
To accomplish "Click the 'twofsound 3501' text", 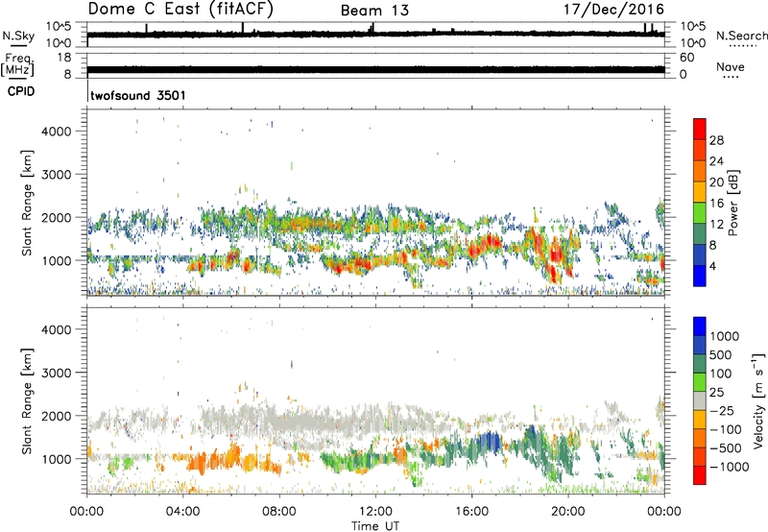I will [138, 95].
